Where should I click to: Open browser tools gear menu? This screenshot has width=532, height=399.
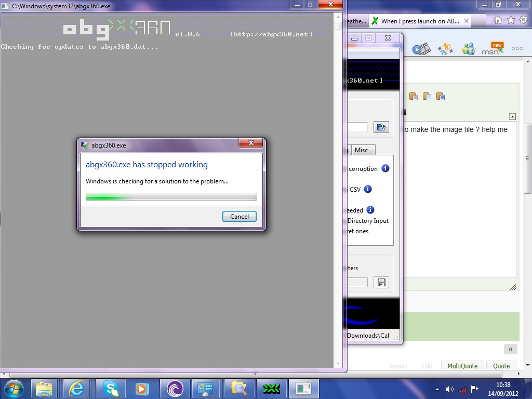tap(523, 20)
